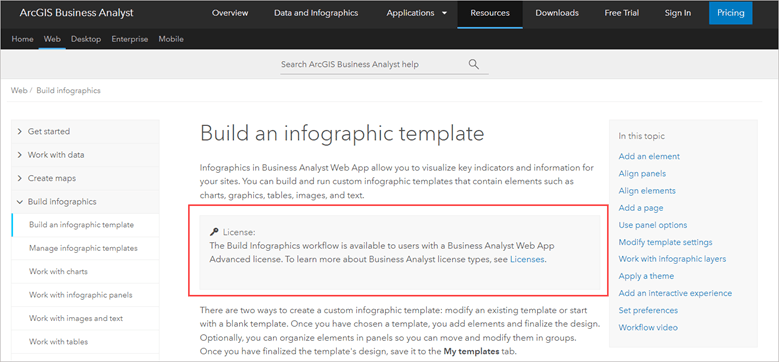The image size is (779, 362).
Task: Click the Licenses link
Action: (x=527, y=259)
